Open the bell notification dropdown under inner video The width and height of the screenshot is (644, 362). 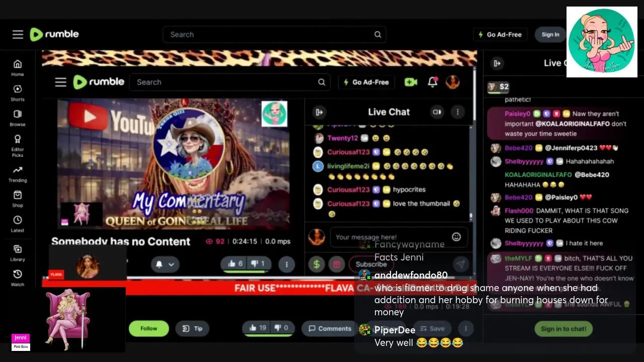click(x=165, y=264)
